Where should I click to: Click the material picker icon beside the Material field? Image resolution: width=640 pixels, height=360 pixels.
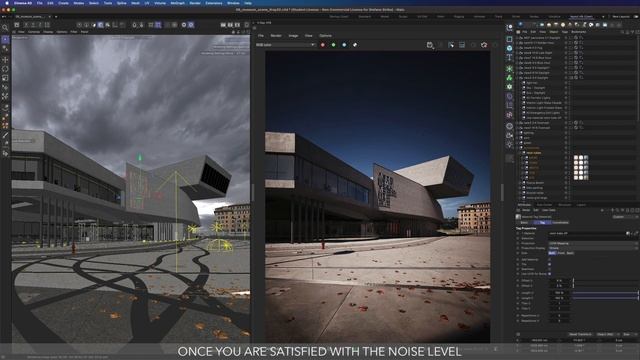click(x=628, y=233)
